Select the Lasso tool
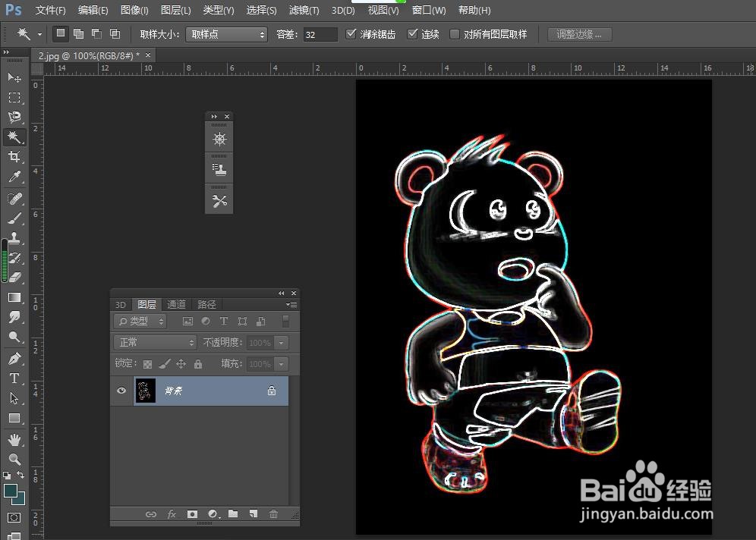 click(14, 117)
